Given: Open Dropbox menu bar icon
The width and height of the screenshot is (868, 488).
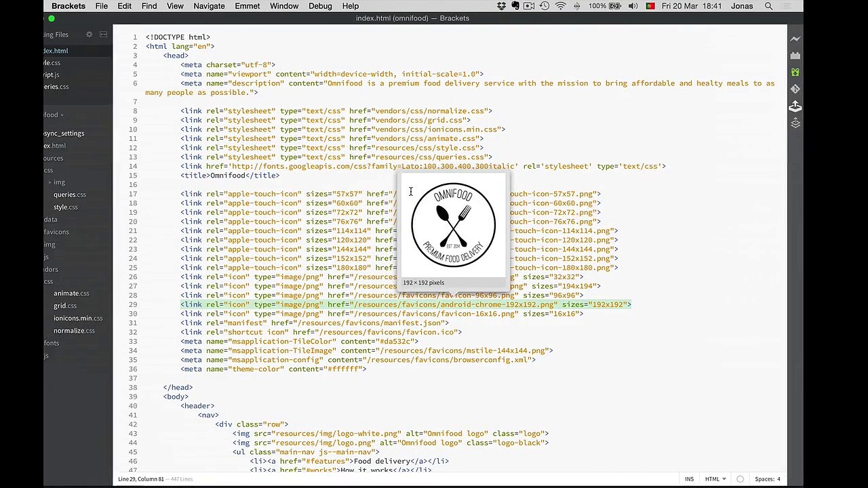Looking at the screenshot, I should click(x=501, y=6).
